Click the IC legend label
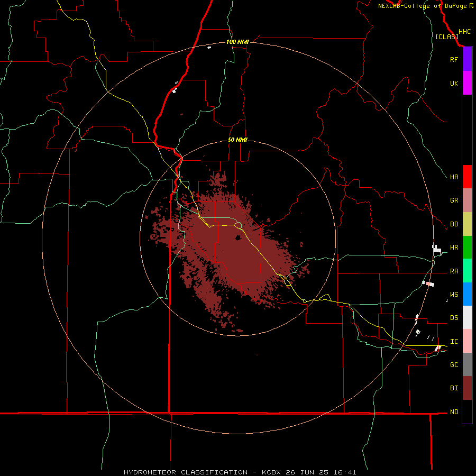The image size is (476, 476). 454,342
